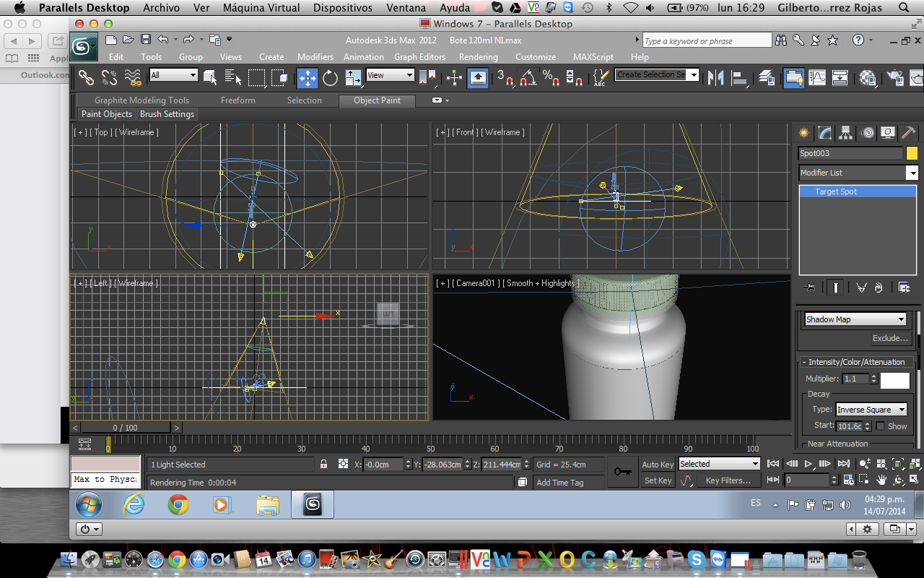Open the MAXScript menu
The height and width of the screenshot is (578, 924).
593,57
